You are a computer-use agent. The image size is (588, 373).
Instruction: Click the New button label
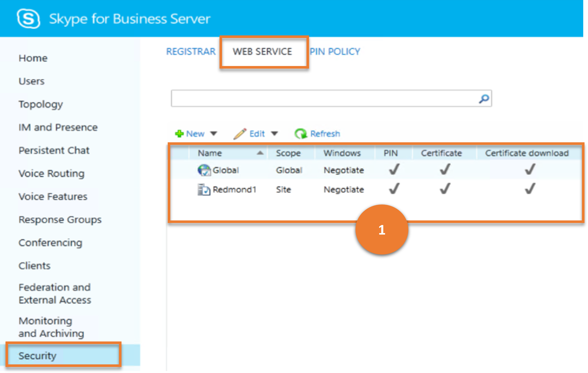pos(195,134)
